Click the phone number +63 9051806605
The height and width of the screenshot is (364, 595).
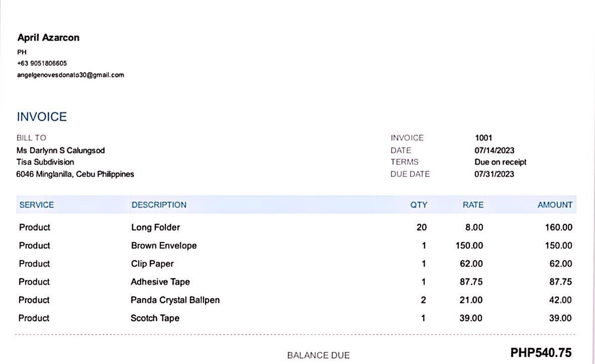[42, 63]
